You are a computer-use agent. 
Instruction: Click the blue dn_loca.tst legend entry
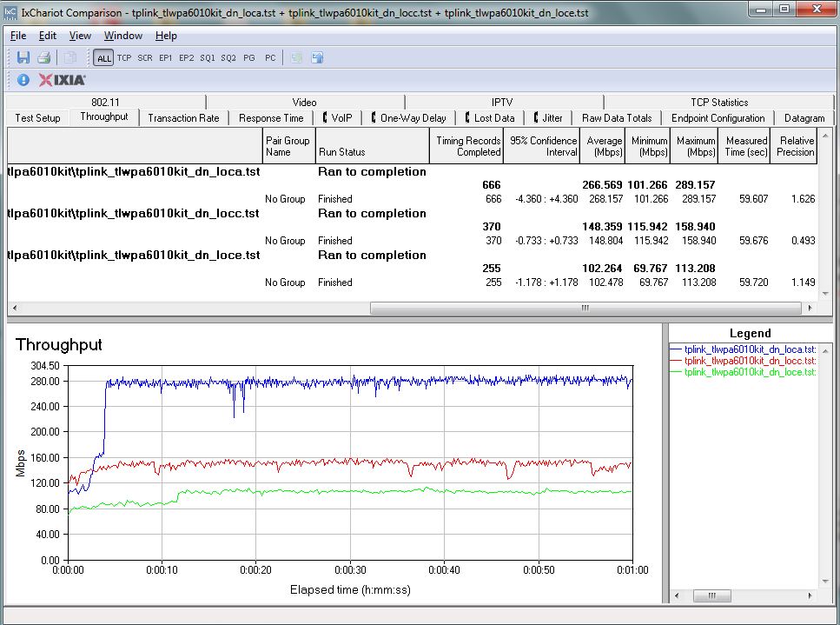point(743,349)
